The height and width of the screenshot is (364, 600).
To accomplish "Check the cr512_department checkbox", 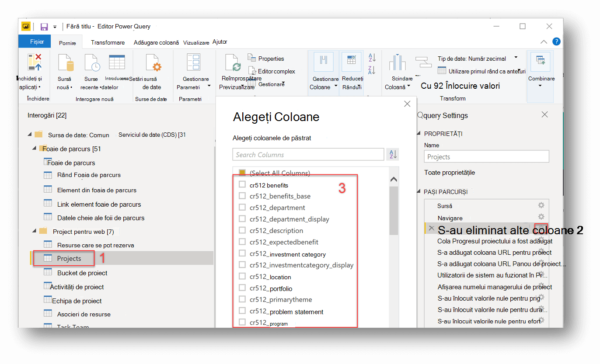I will (x=242, y=207).
